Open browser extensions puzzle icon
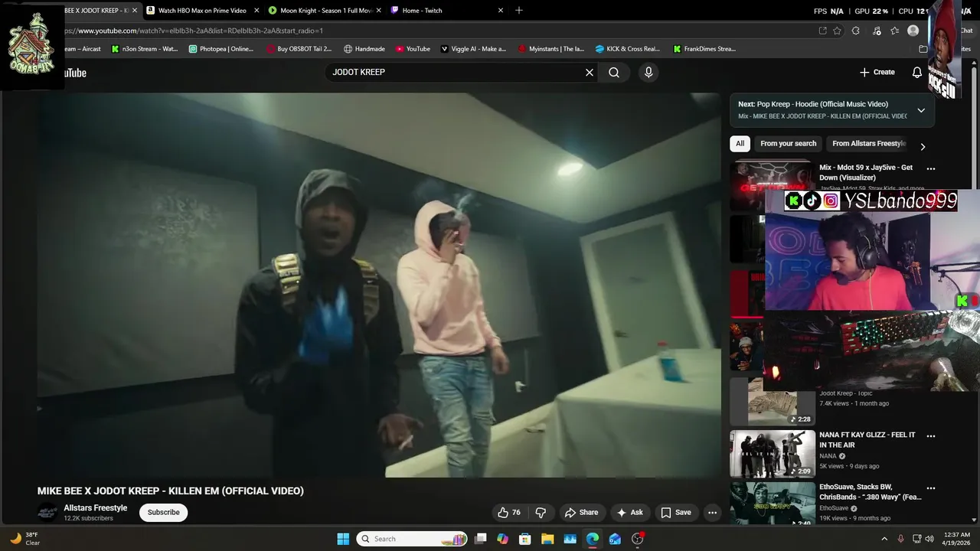The height and width of the screenshot is (551, 980). [x=856, y=31]
